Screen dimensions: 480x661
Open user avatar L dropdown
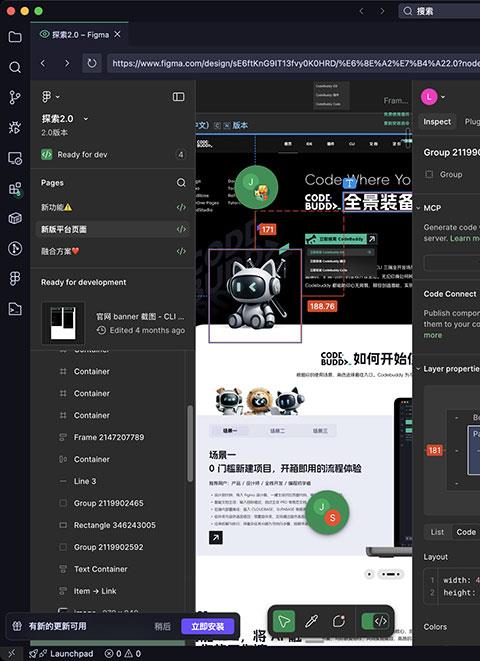pos(433,97)
